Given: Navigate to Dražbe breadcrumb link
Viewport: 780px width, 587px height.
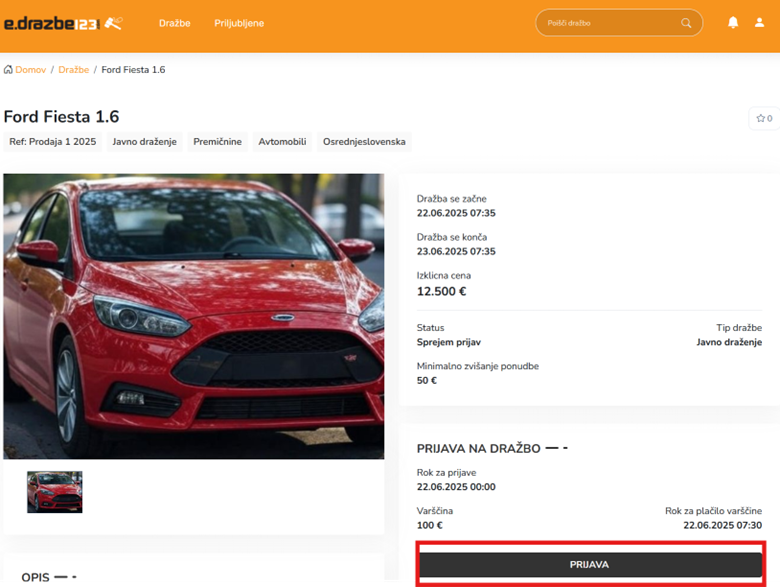Looking at the screenshot, I should pyautogui.click(x=74, y=70).
